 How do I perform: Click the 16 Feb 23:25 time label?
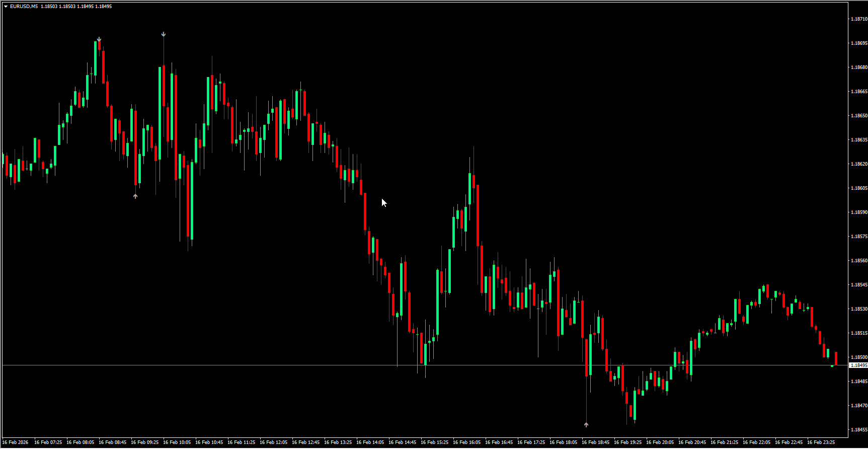821,442
